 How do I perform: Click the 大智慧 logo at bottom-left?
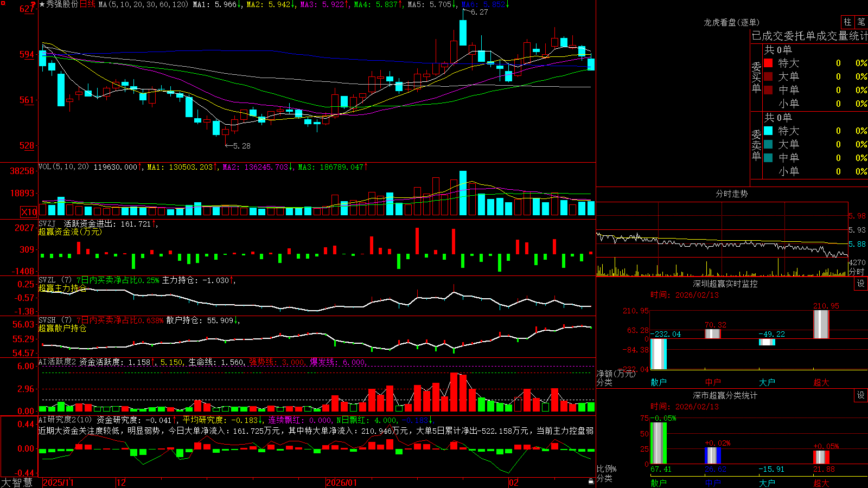pyautogui.click(x=17, y=482)
